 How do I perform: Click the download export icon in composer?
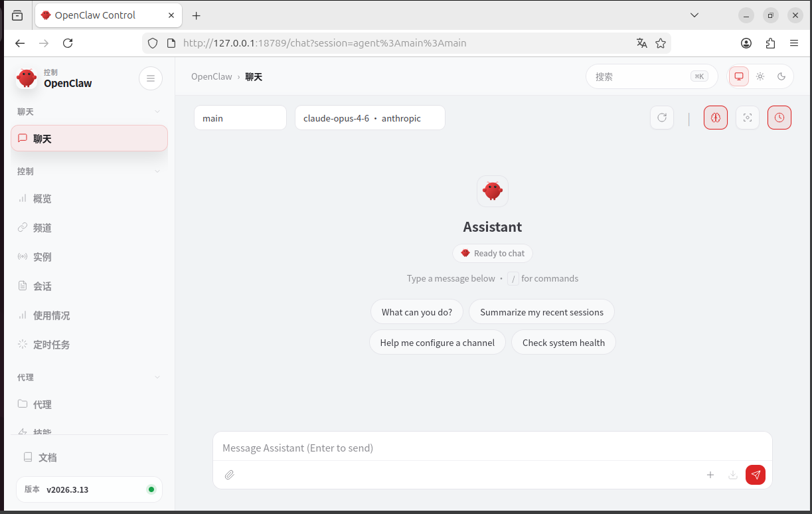pyautogui.click(x=732, y=475)
